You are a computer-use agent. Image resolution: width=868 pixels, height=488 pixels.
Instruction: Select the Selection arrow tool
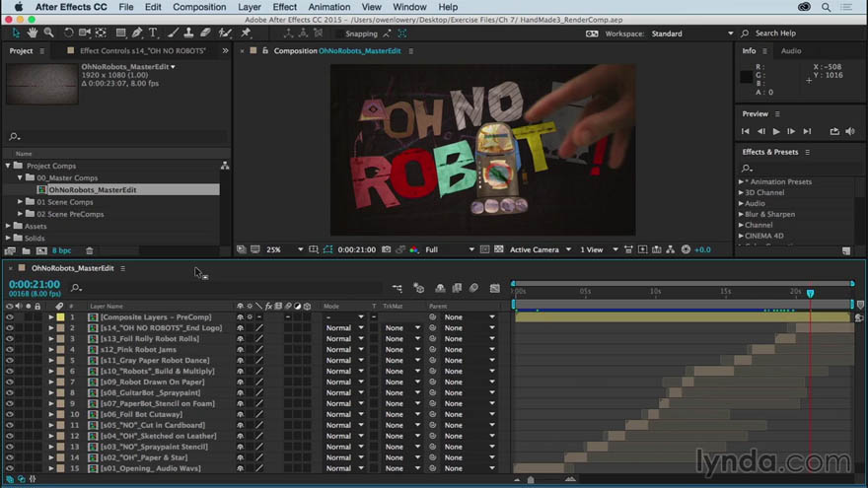pyautogui.click(x=16, y=34)
